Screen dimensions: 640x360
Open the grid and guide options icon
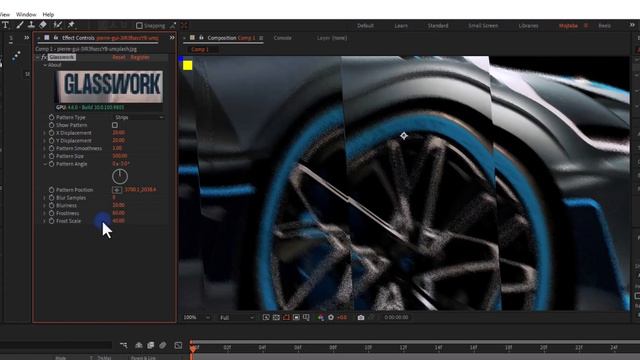(x=306, y=317)
